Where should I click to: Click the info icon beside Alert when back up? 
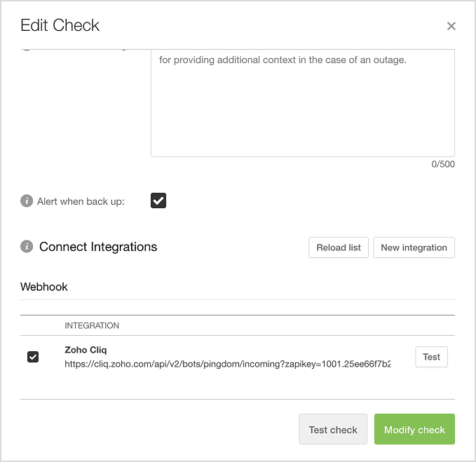(27, 201)
